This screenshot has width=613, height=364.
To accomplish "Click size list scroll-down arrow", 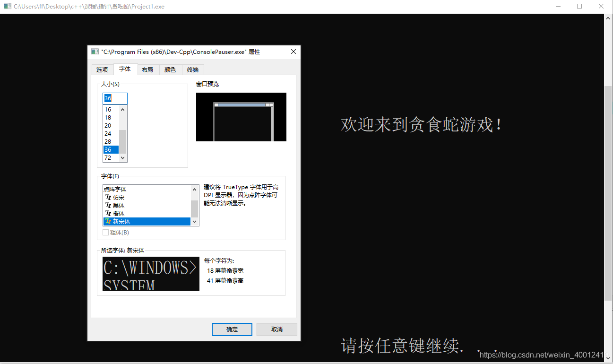I will point(123,158).
